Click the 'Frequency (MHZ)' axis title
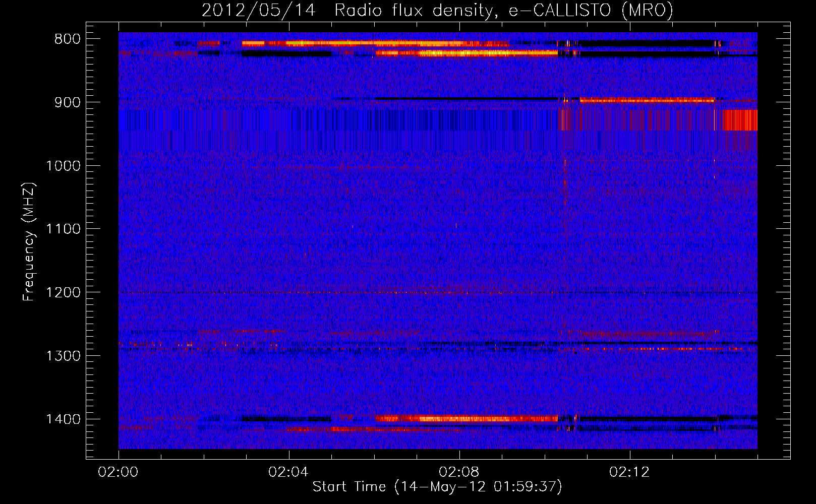816x504 pixels. point(29,241)
